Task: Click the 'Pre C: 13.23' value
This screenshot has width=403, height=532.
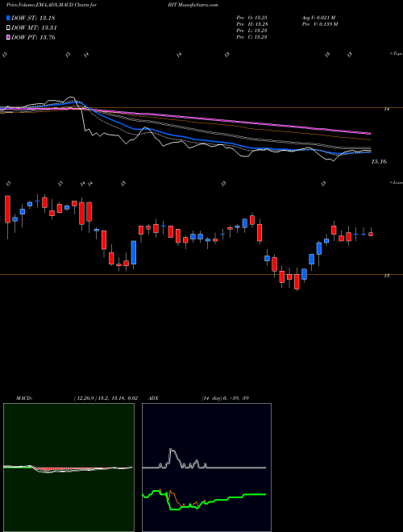Action: [251, 37]
